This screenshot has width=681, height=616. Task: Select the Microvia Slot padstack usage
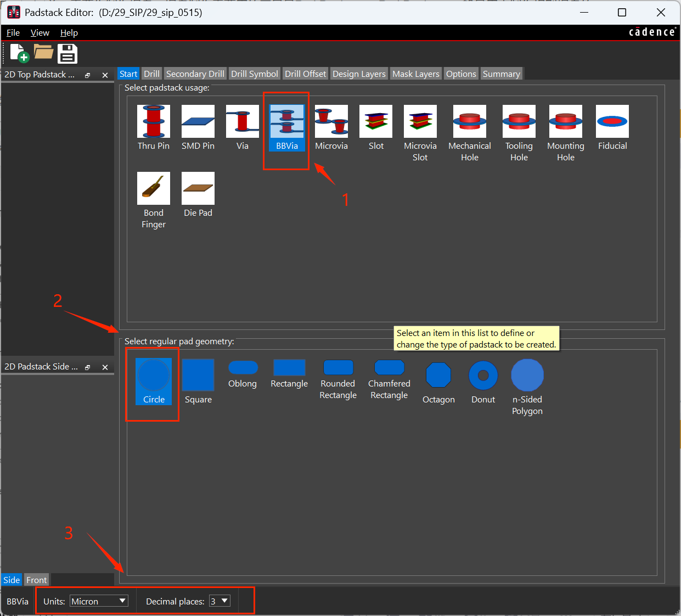tap(420, 133)
